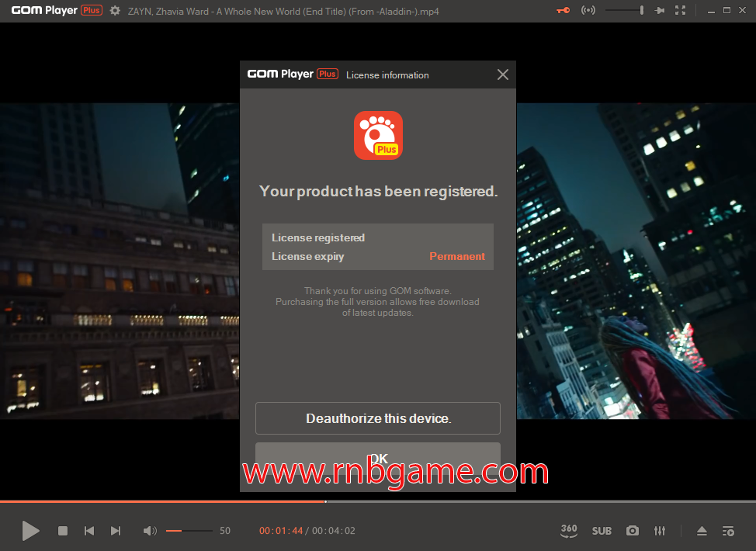Image resolution: width=756 pixels, height=551 pixels.
Task: Click 'Your product has been registered' heading
Action: pyautogui.click(x=379, y=192)
